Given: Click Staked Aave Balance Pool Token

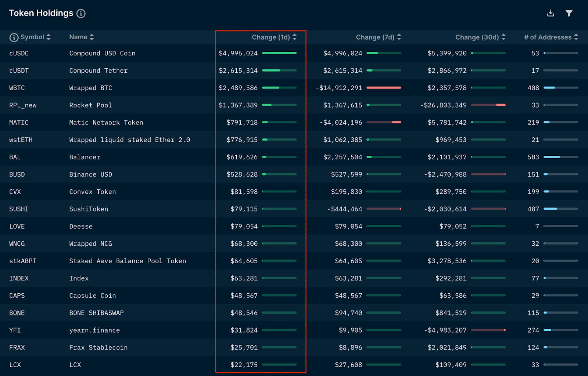Looking at the screenshot, I should click(128, 261).
